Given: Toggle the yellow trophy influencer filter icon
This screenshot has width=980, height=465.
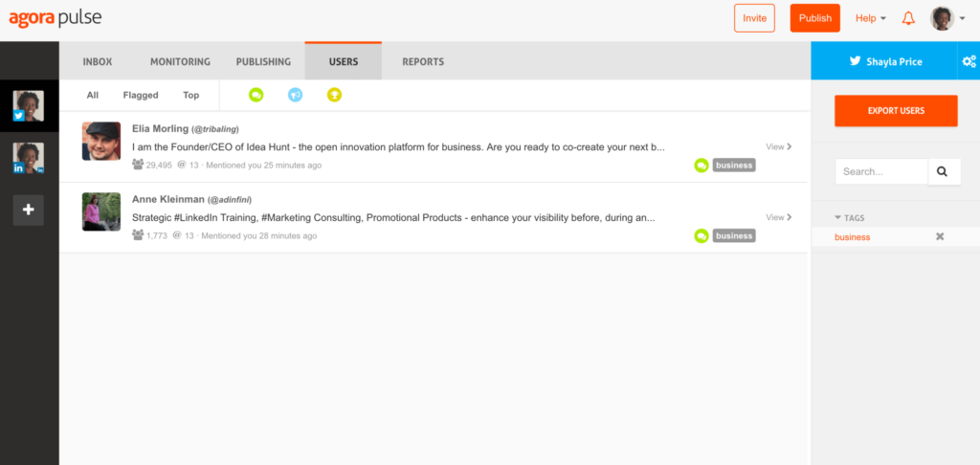Looking at the screenshot, I should point(334,95).
